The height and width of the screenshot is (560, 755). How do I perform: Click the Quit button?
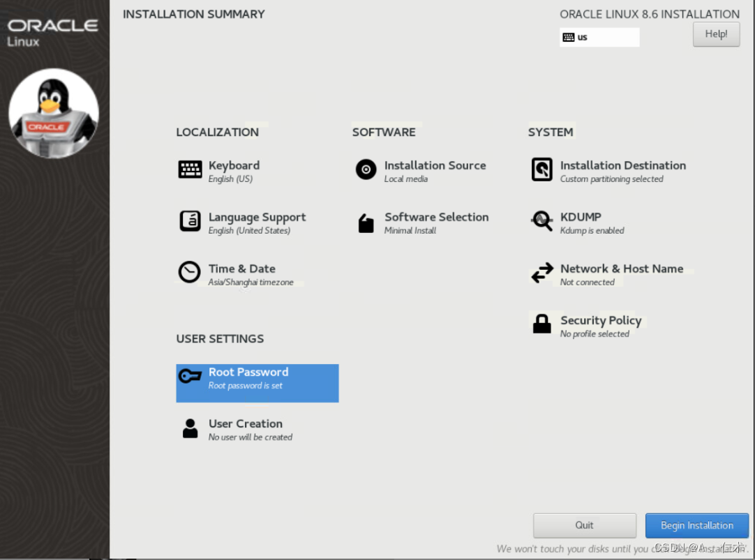584,525
